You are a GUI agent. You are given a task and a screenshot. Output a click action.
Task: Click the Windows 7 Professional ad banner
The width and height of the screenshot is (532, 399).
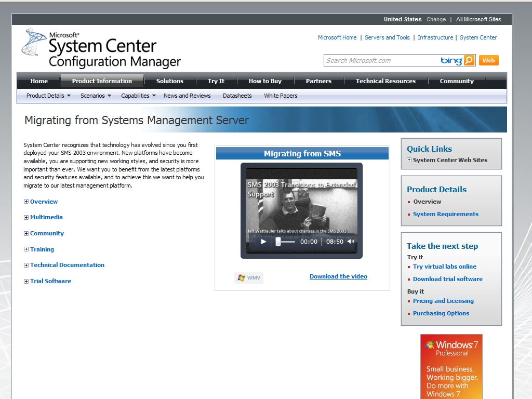click(x=451, y=366)
